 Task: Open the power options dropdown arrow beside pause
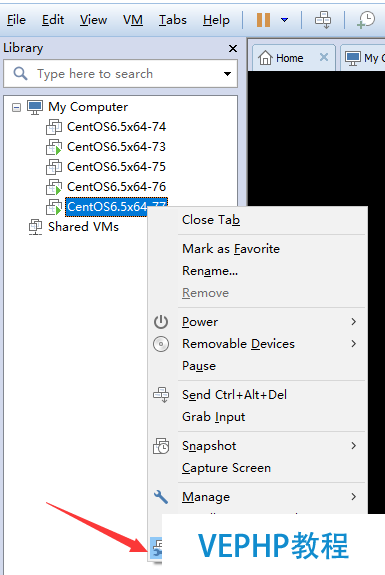(x=284, y=20)
